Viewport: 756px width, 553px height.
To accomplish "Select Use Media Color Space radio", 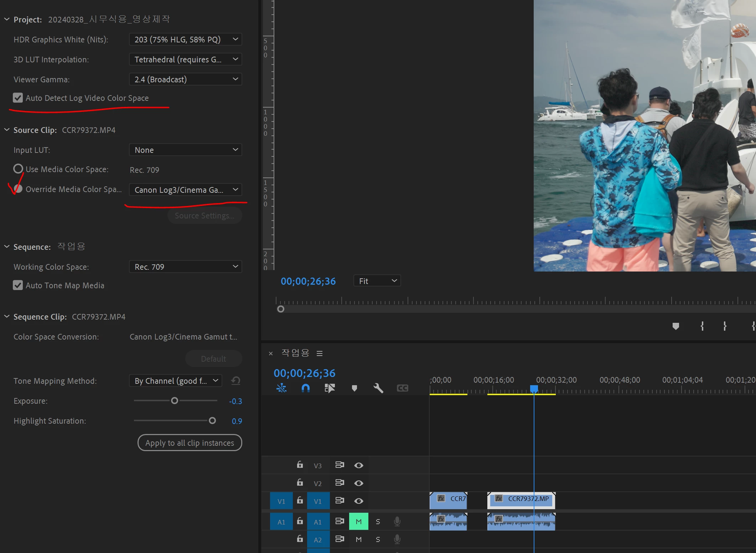I will [18, 169].
